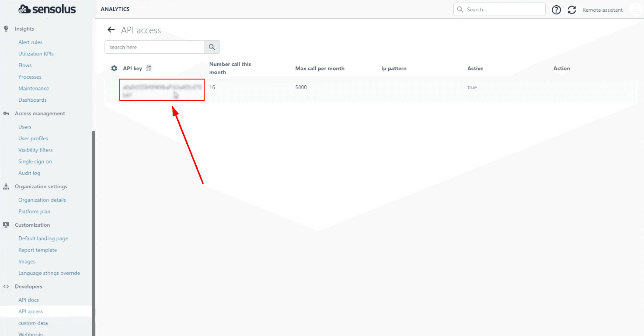Click the Access management key icon
Viewport: 644px width, 336px height.
tap(6, 114)
